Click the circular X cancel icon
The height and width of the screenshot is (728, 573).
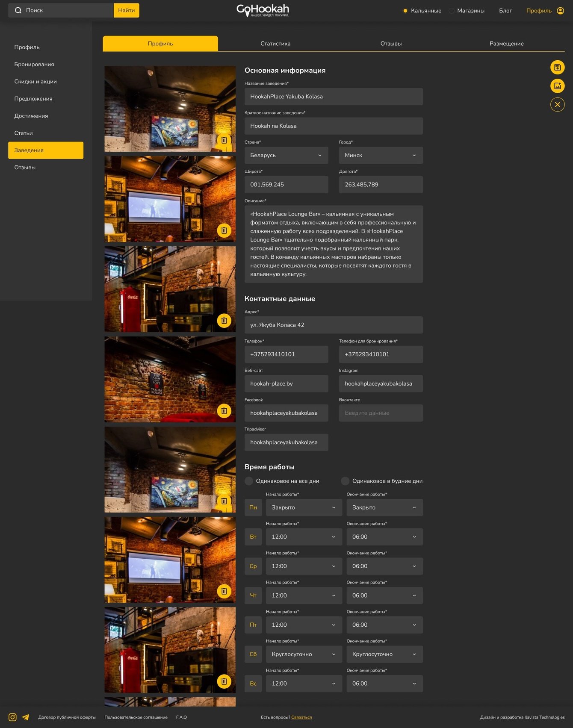point(557,105)
